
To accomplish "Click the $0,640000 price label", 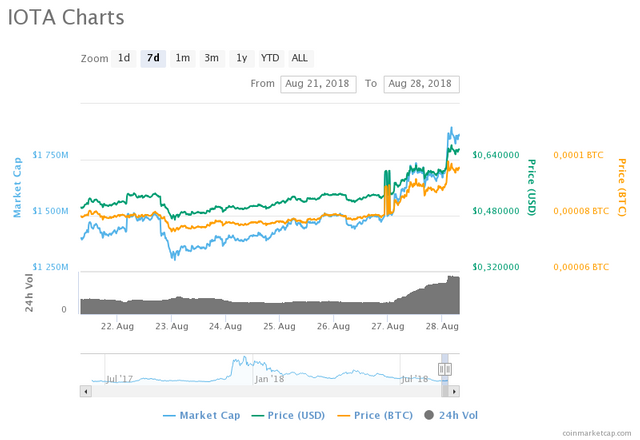I will pos(496,155).
